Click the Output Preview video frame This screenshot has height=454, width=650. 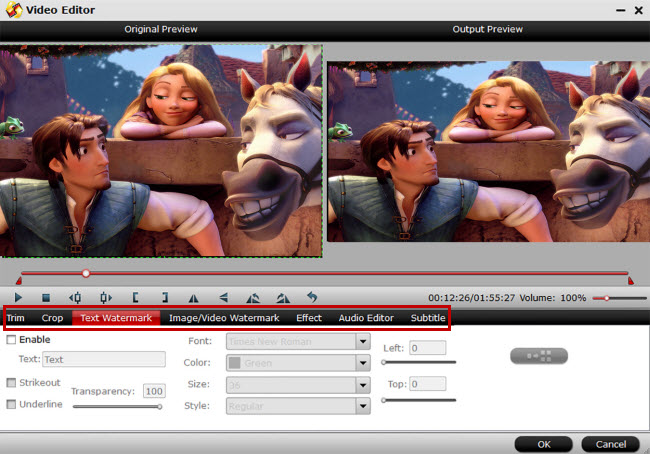[488, 152]
